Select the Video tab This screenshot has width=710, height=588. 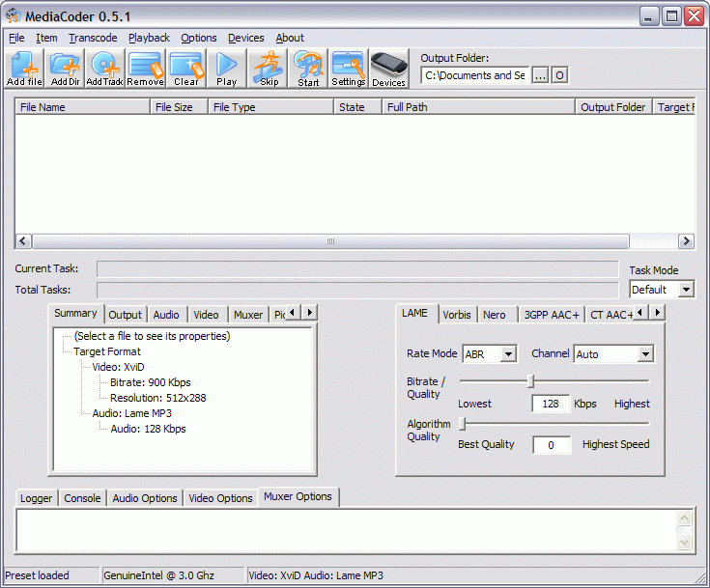(x=206, y=315)
